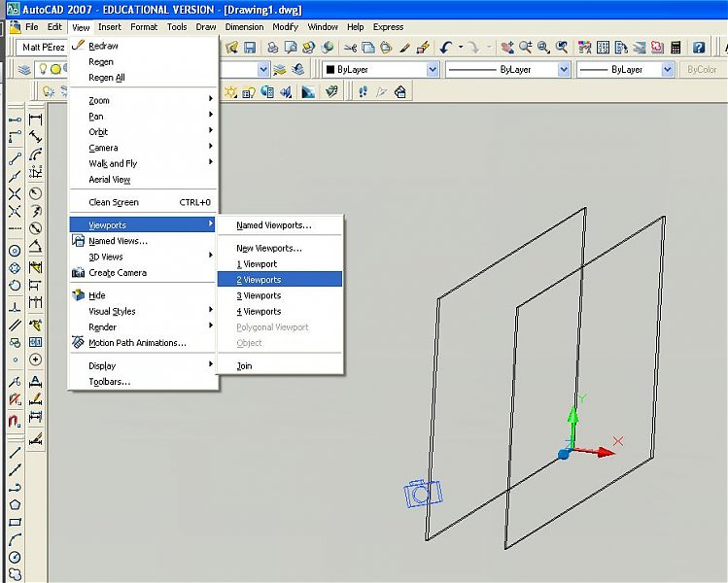Expand the Orbit submenu
728x583 pixels.
(143, 132)
